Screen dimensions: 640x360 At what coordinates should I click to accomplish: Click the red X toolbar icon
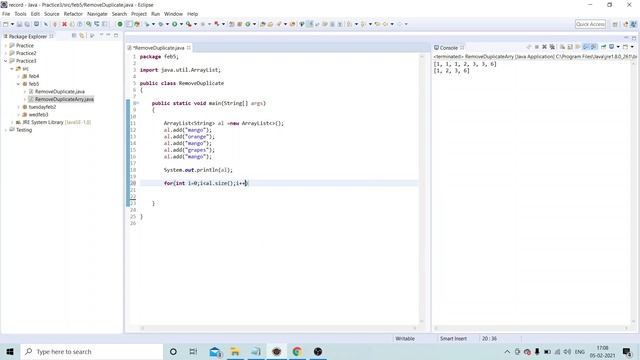(x=64, y=24)
